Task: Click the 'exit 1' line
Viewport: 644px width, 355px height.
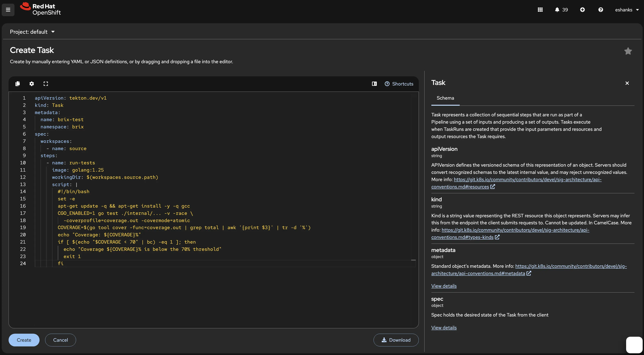Action: coord(72,256)
